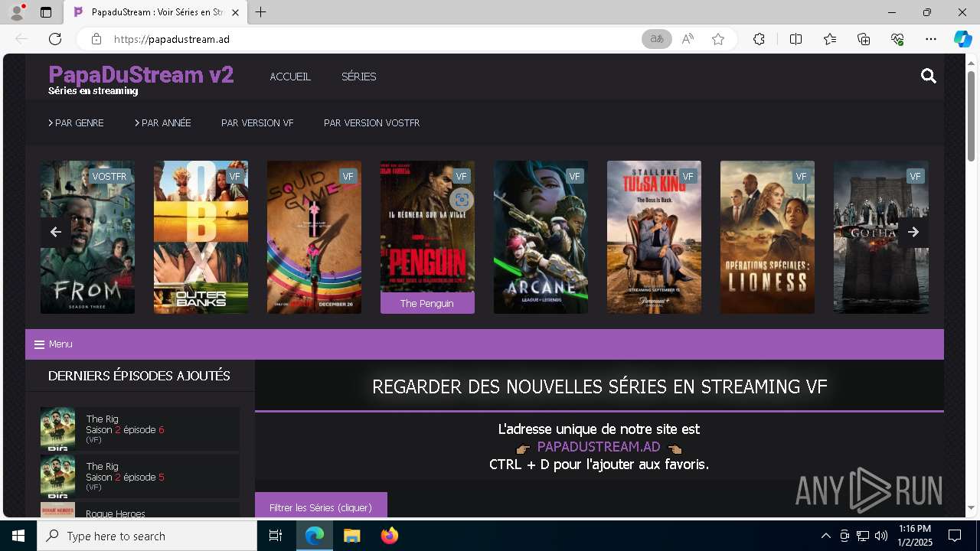Open the volume tray icon
Image resolution: width=980 pixels, height=551 pixels.
[881, 536]
